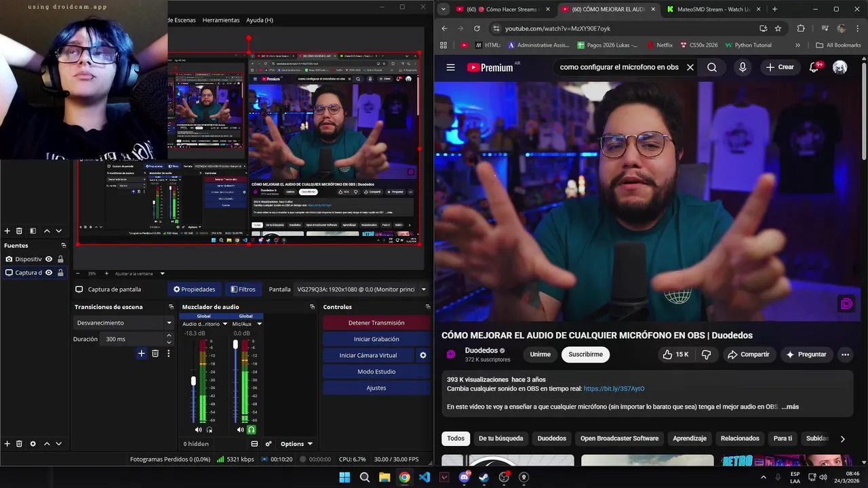
Task: Click Iniciar Grabación button
Action: [376, 339]
